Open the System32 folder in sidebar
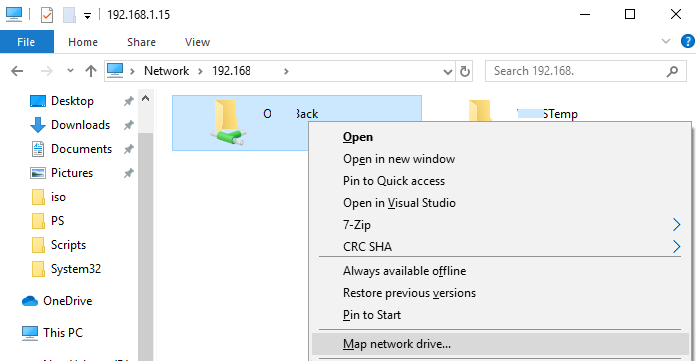The width and height of the screenshot is (696, 361). click(66, 269)
